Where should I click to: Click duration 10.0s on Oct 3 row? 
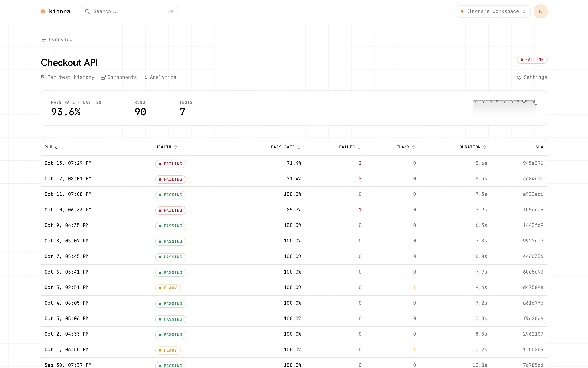(x=480, y=319)
